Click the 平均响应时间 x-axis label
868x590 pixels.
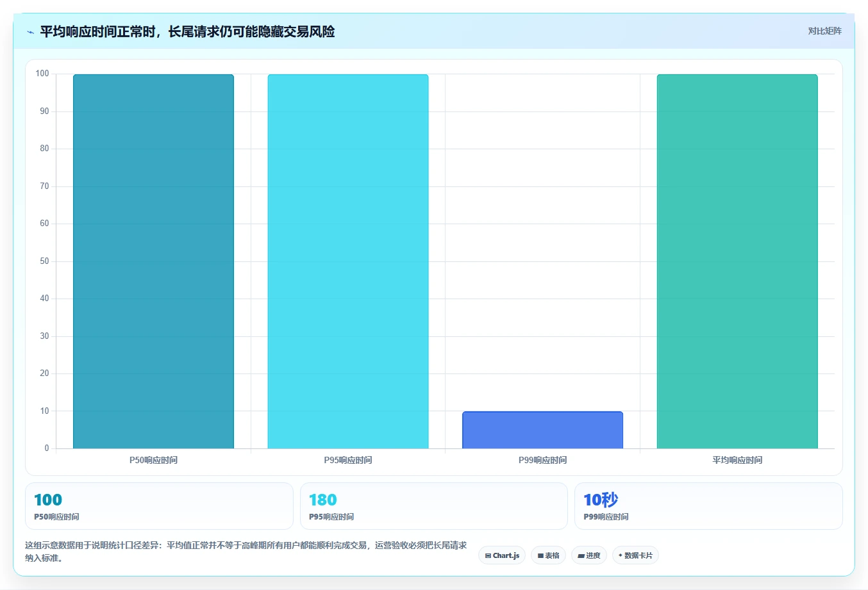point(737,460)
